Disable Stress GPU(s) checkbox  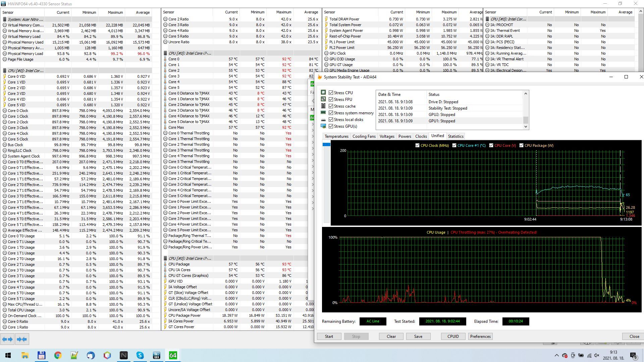[x=331, y=126]
